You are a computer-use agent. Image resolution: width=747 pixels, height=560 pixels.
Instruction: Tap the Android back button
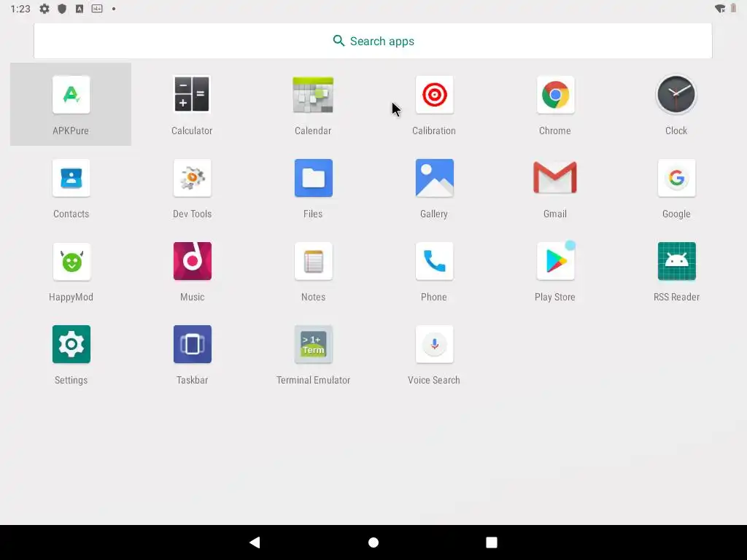pyautogui.click(x=255, y=542)
